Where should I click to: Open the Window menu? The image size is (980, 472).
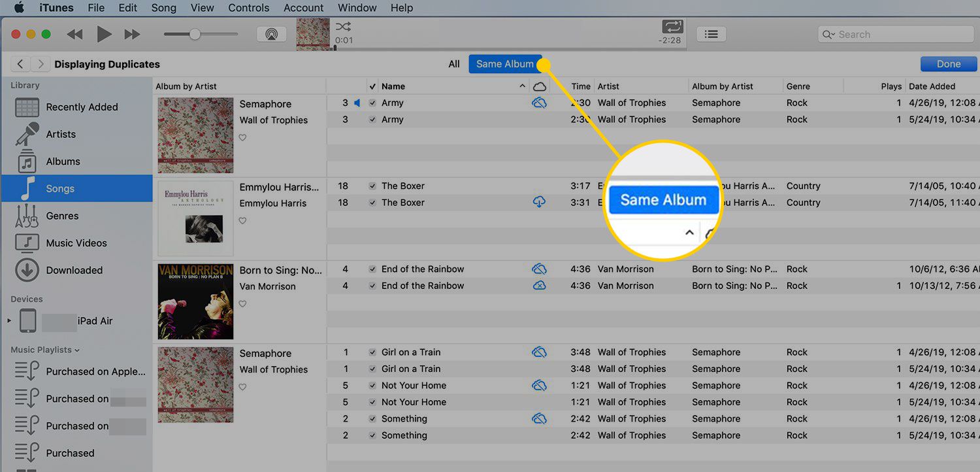[x=357, y=8]
